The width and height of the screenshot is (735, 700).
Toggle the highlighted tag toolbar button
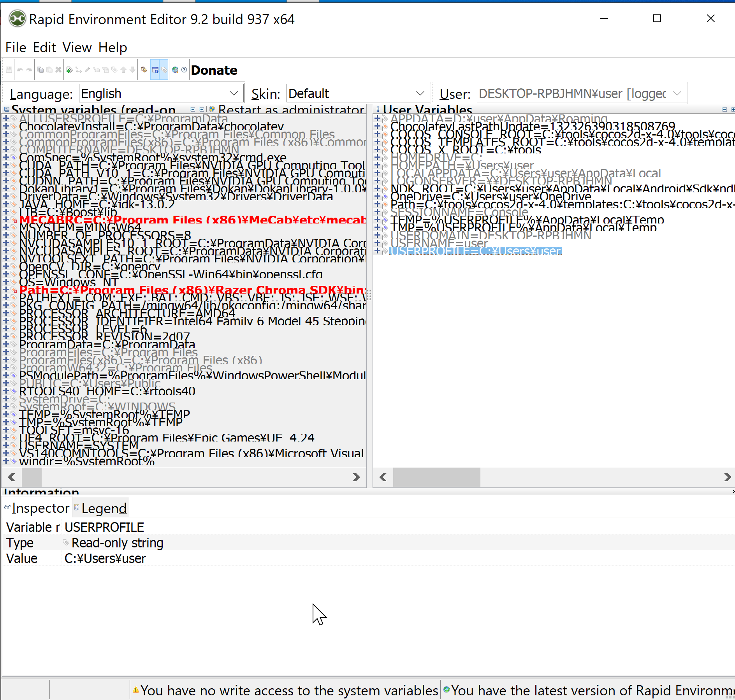[164, 70]
